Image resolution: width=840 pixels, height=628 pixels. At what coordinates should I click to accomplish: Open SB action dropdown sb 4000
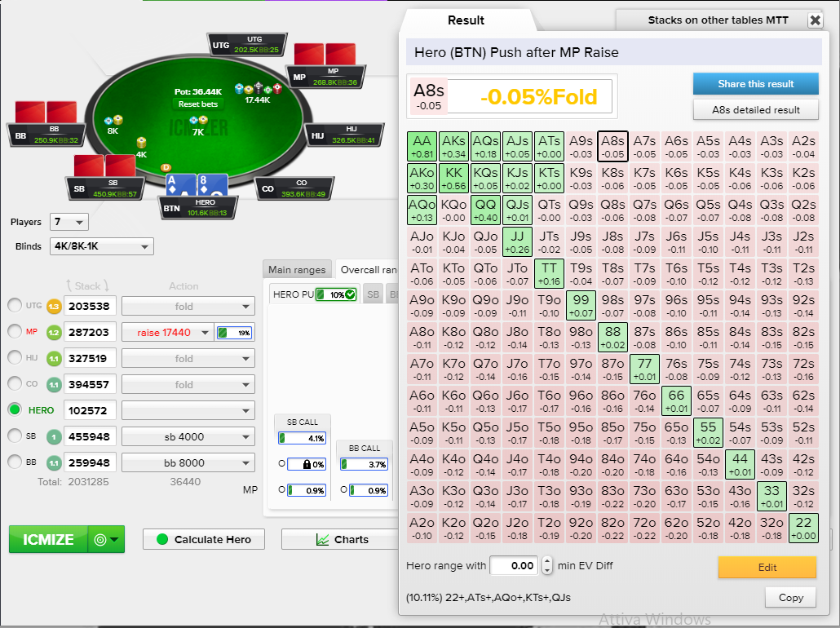pos(188,436)
